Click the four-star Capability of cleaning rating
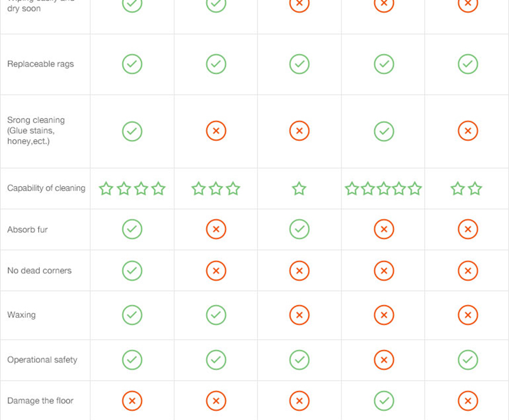509x420 pixels. 132,189
